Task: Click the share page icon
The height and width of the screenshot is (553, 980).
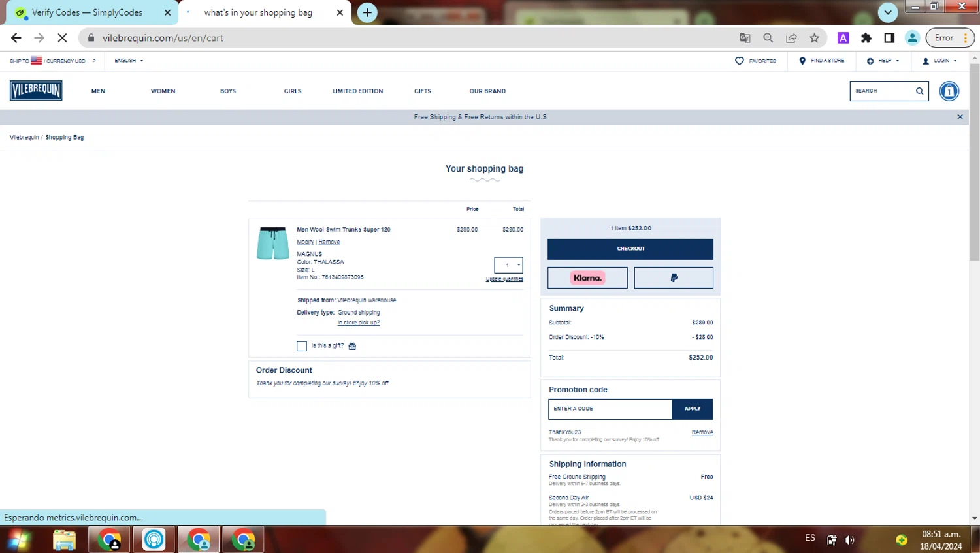Action: [x=791, y=38]
